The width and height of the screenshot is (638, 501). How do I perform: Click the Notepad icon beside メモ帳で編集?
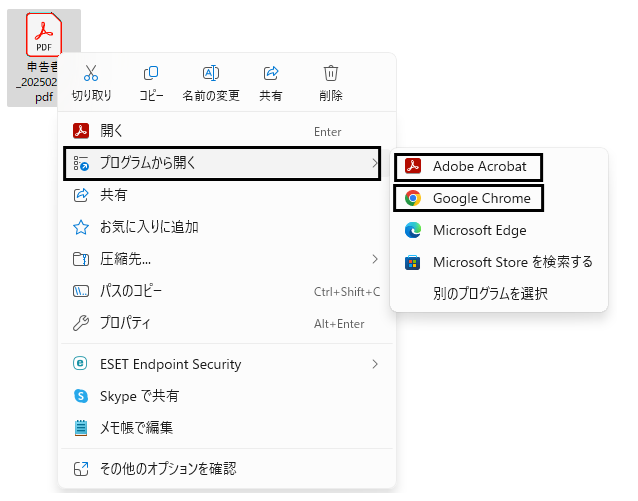pyautogui.click(x=81, y=428)
